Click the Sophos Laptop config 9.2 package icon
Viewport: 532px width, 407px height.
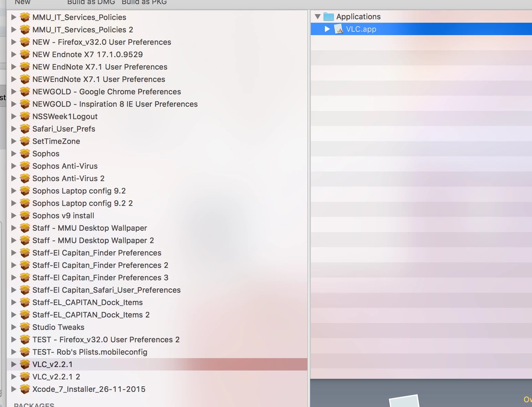pos(25,191)
